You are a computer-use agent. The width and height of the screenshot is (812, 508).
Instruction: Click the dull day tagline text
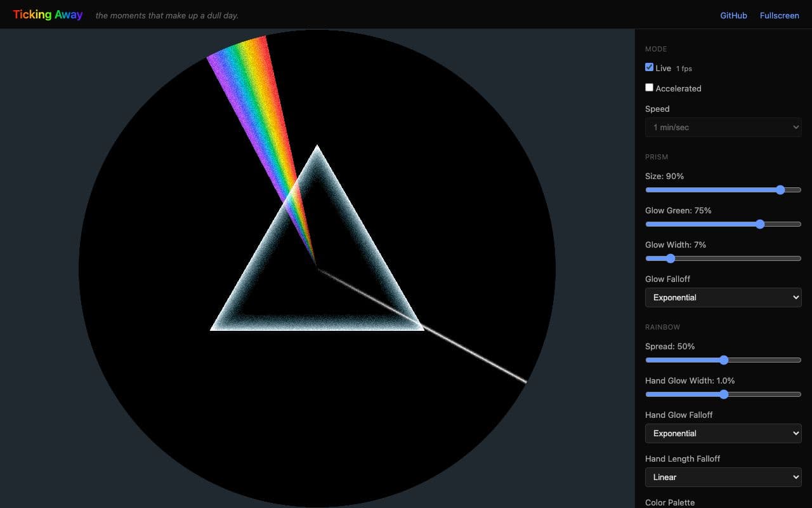166,15
